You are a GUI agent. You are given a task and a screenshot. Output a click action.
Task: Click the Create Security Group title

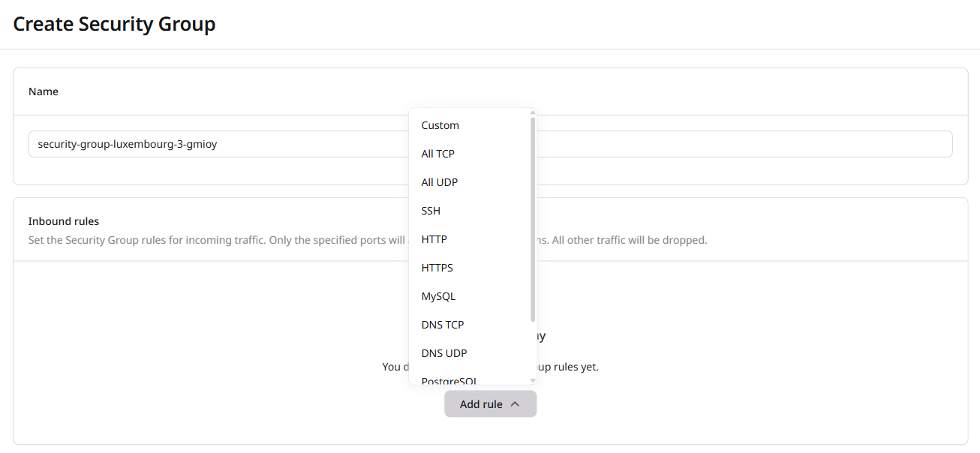(x=114, y=24)
